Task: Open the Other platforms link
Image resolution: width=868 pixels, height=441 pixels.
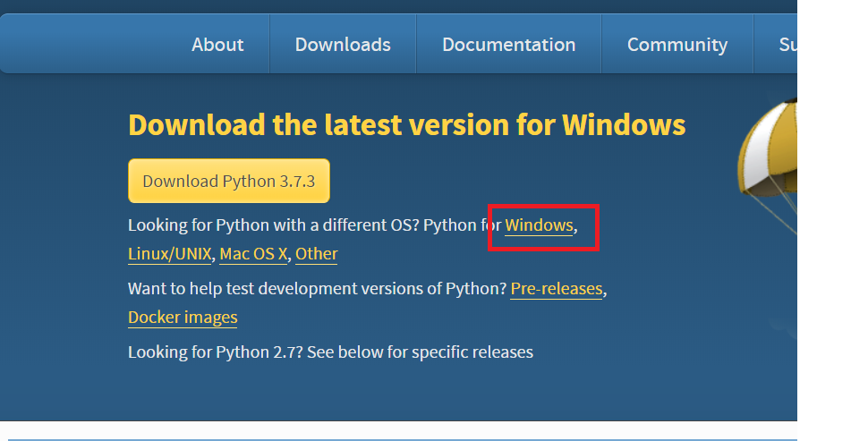Action: point(316,254)
